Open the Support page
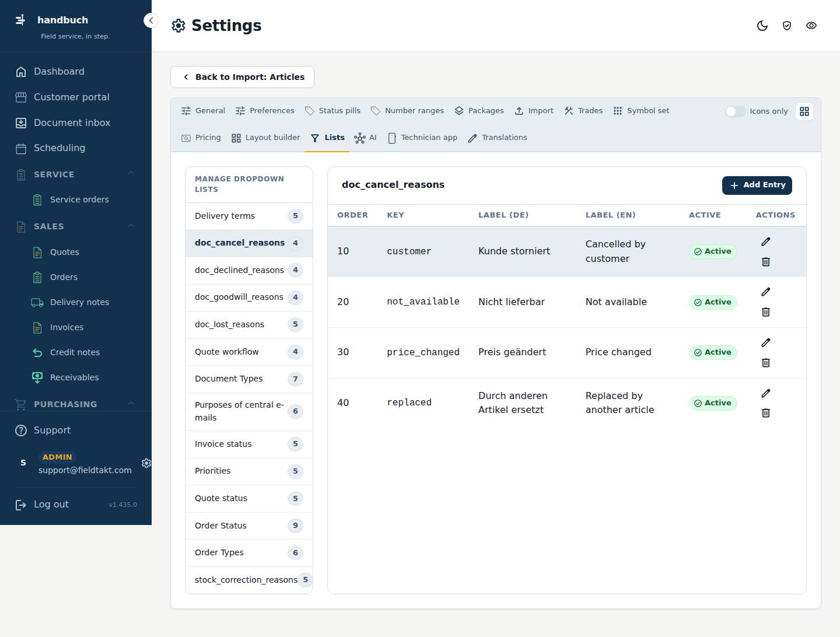The width and height of the screenshot is (840, 637). click(76, 430)
